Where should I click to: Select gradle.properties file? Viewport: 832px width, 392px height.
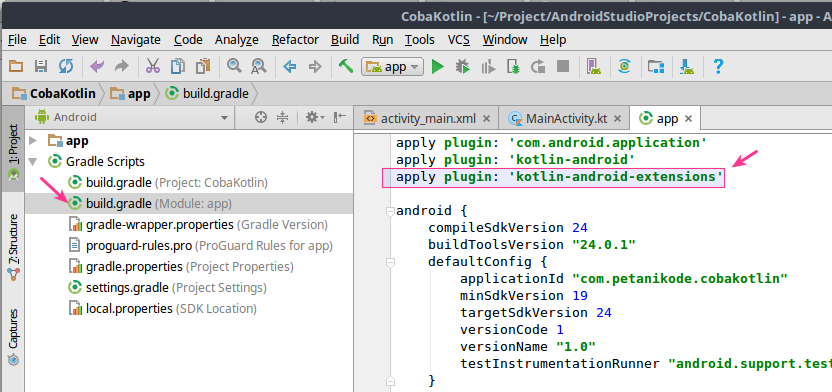pos(181,266)
